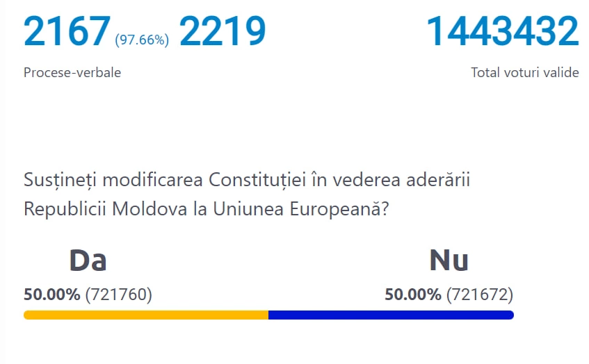This screenshot has height=364, width=589.
Task: Click the bold 50.00% under Da
Action: 52,295
